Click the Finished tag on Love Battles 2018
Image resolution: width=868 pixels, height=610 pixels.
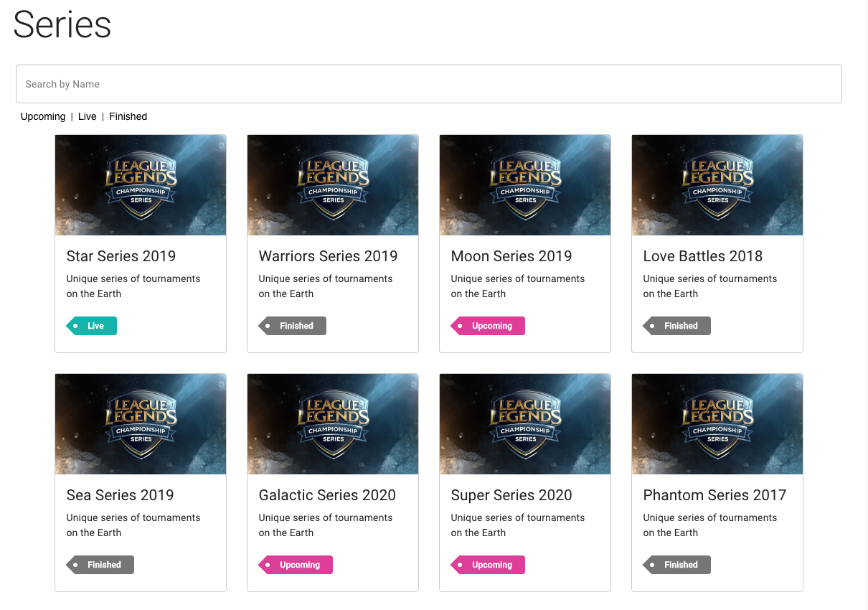point(678,326)
